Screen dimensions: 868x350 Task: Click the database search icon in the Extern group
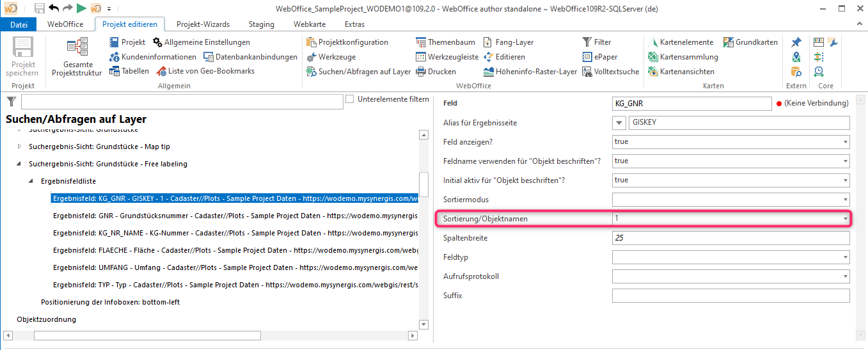[796, 72]
